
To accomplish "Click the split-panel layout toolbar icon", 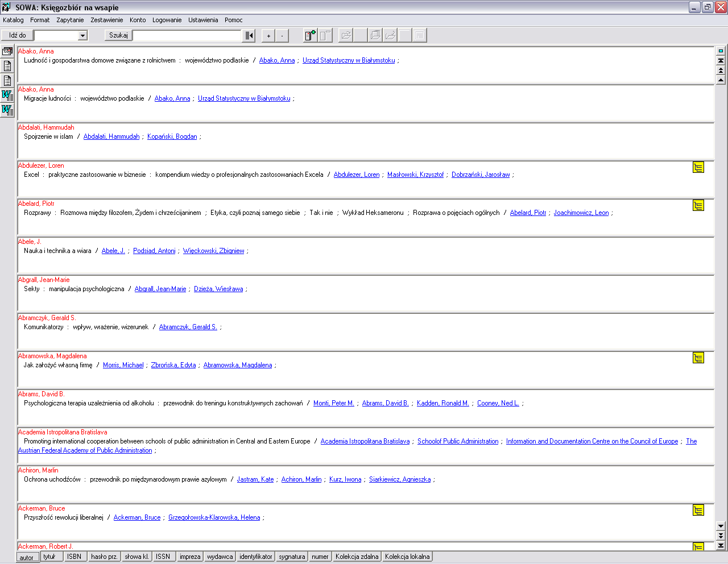I will pos(325,35).
